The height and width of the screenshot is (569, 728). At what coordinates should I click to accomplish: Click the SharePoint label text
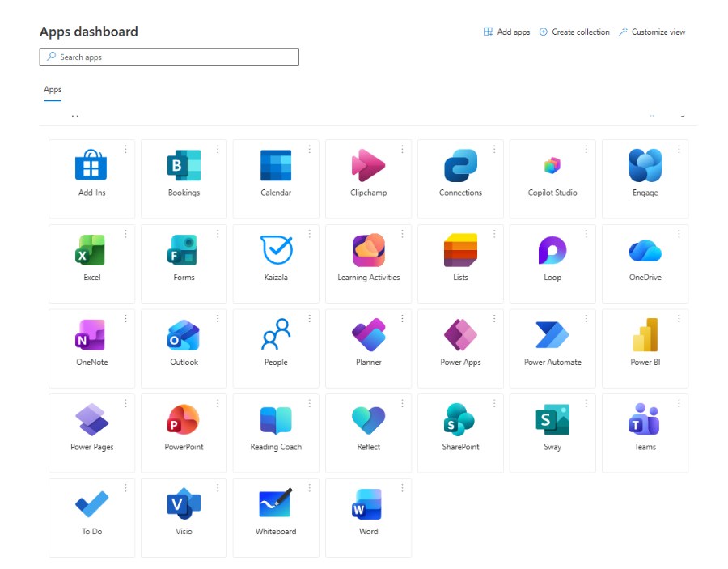460,447
